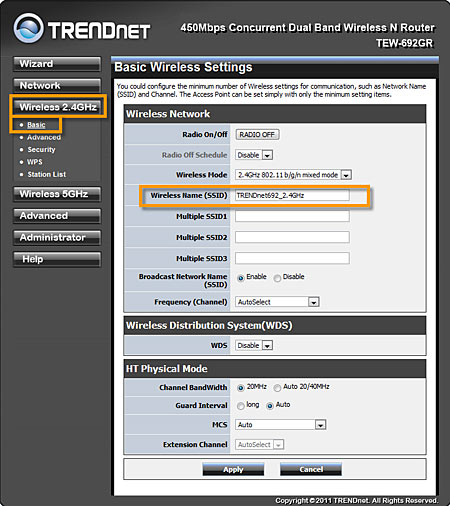Open the Wireless 2.4GHz menu

pyautogui.click(x=57, y=107)
